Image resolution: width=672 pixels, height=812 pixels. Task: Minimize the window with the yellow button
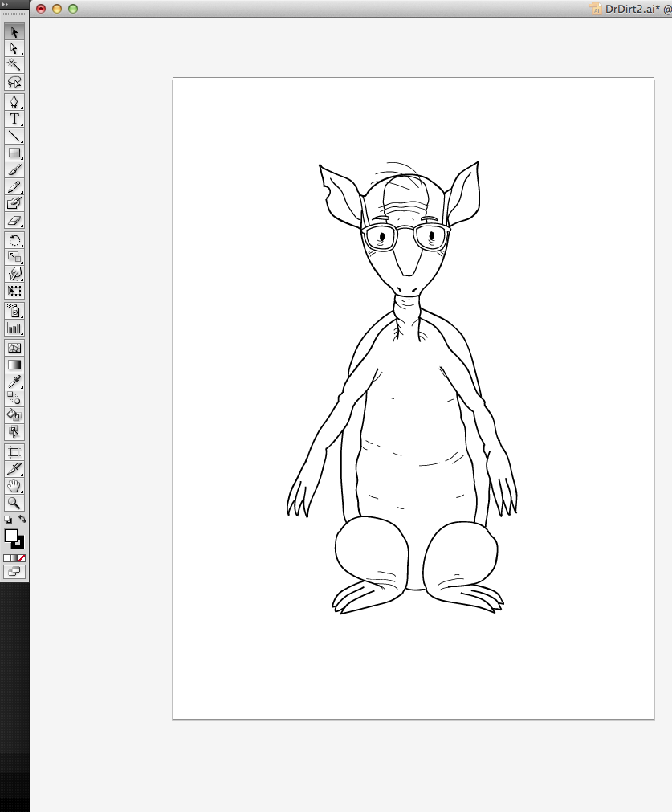(x=57, y=9)
